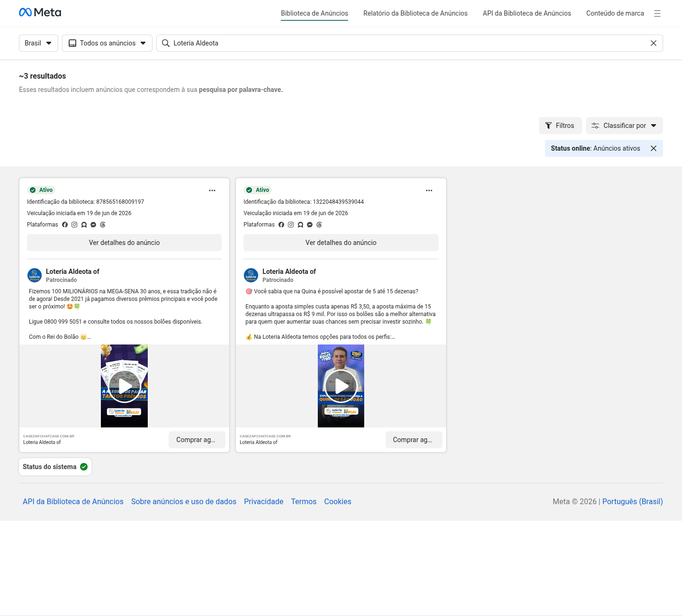Click Audience Network icon on ad 878565168009197
The image size is (682, 616).
[x=84, y=225]
